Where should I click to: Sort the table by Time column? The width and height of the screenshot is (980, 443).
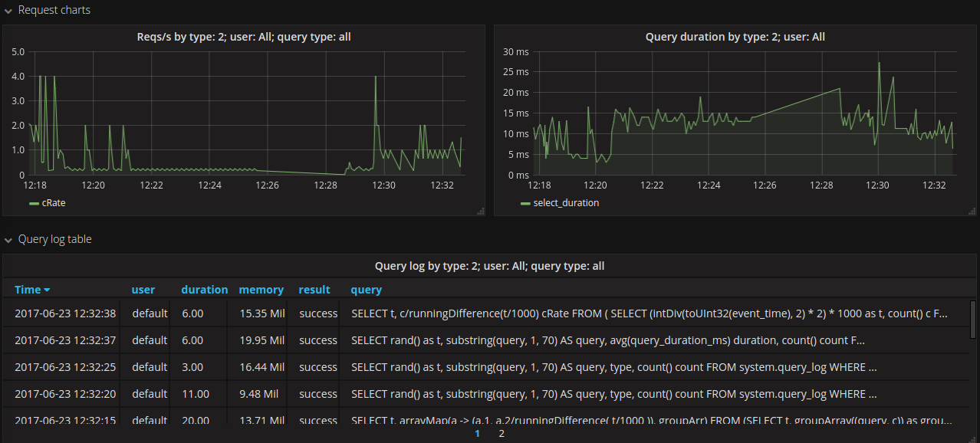pyautogui.click(x=28, y=290)
